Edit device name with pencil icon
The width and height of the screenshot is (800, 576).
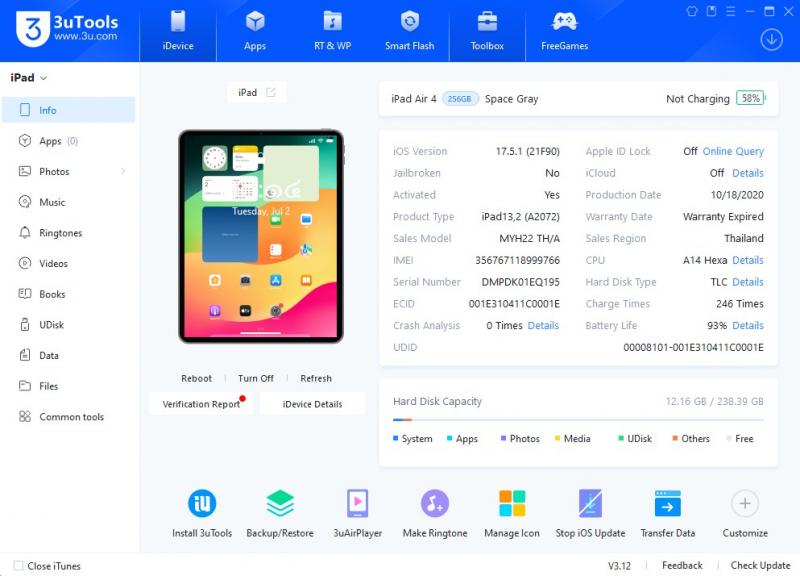[x=271, y=92]
